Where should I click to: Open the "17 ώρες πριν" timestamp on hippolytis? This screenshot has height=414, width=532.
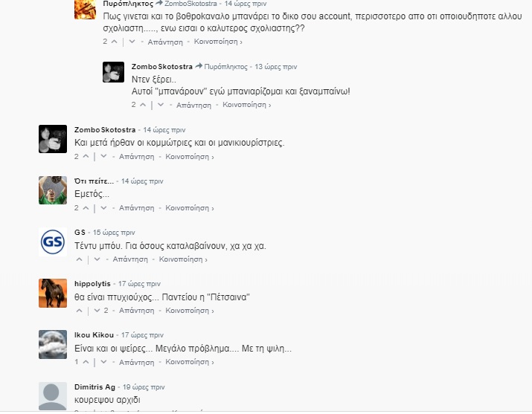pos(139,284)
